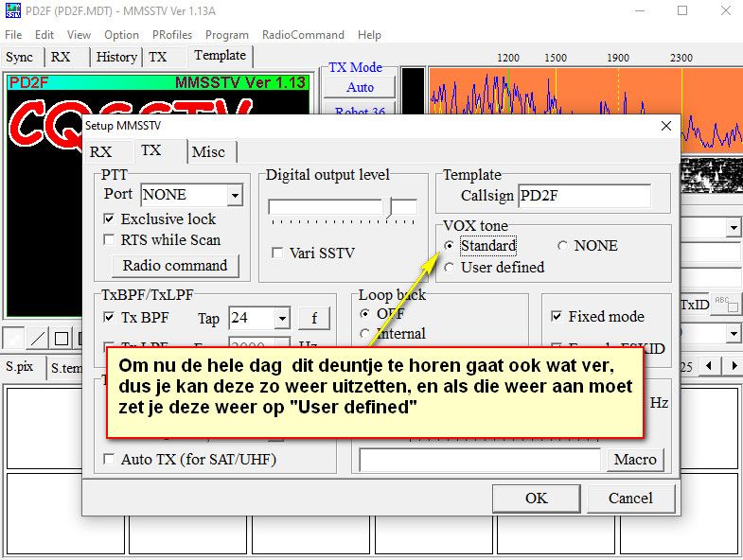Click the text field beside Macro
This screenshot has height=560, width=743.
tap(480, 460)
